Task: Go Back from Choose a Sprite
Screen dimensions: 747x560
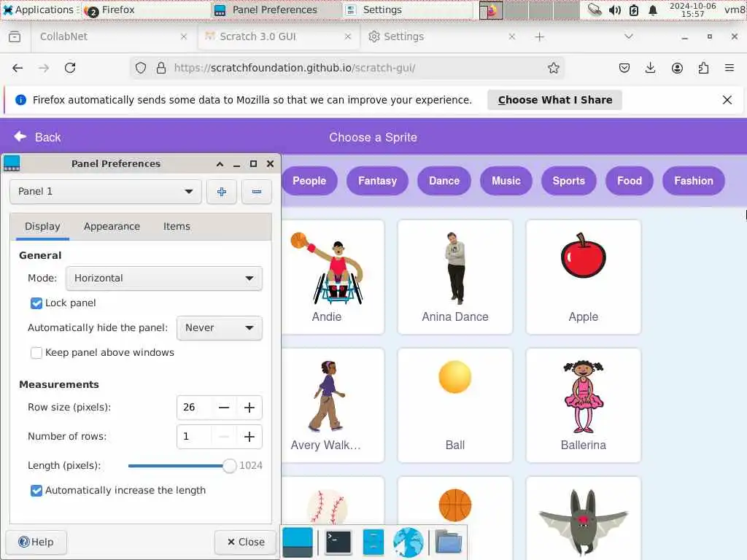Action: coord(37,137)
